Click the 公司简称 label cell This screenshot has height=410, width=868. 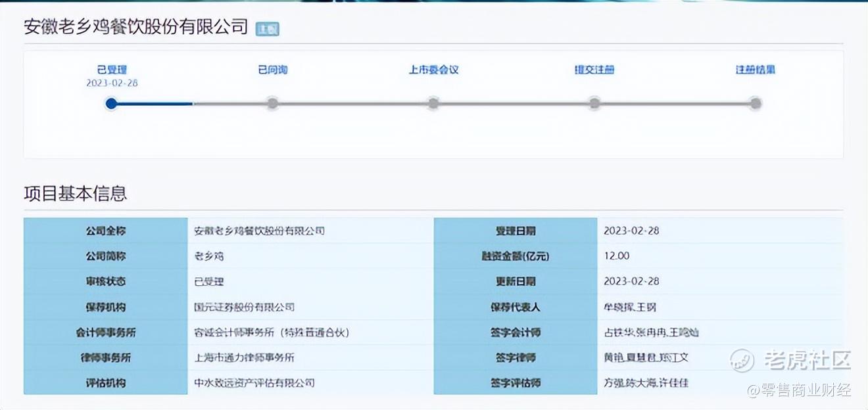point(106,256)
